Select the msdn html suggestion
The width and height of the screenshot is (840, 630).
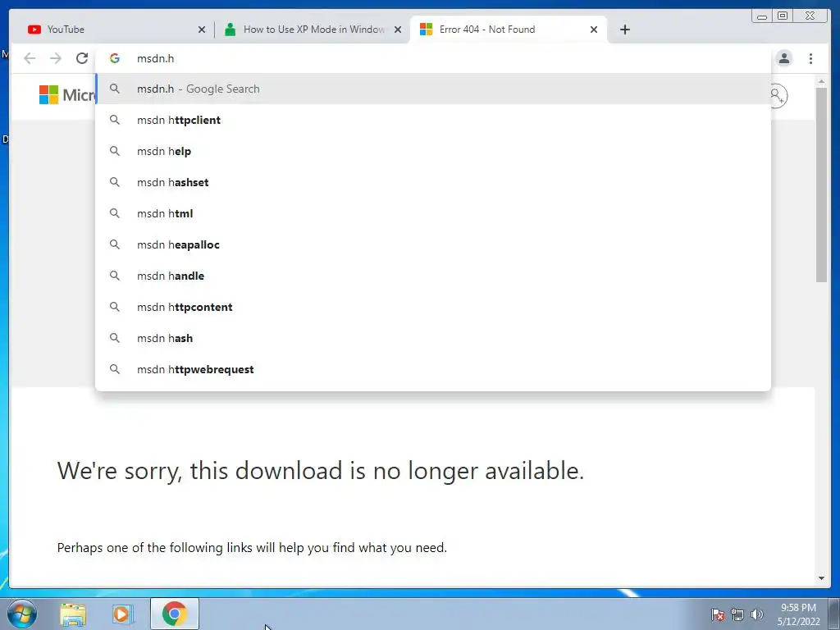click(433, 213)
